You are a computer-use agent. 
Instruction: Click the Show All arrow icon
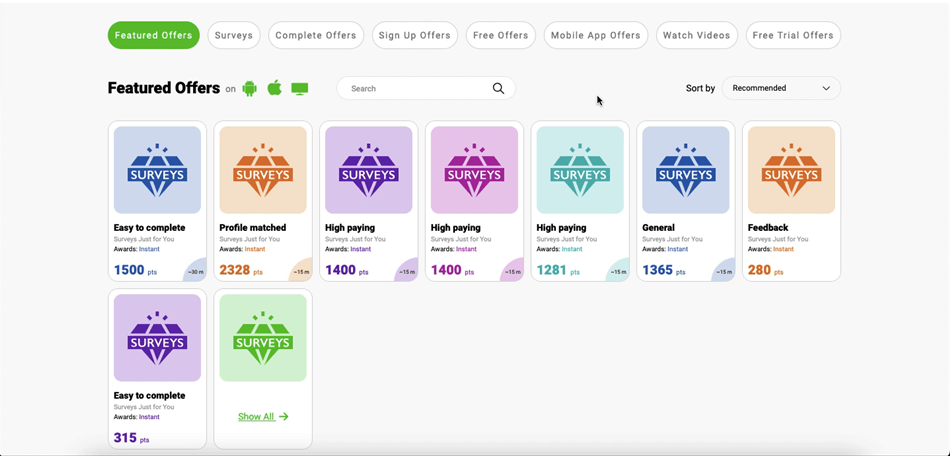pyautogui.click(x=284, y=417)
